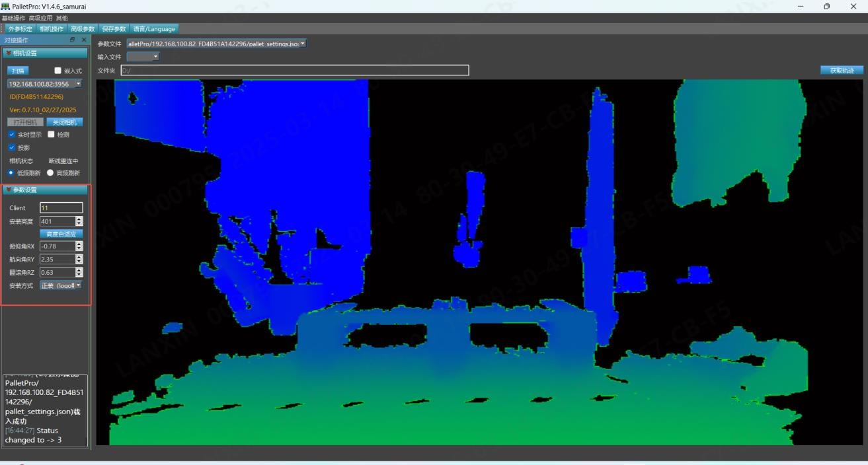The image size is (868, 465).
Task: Toggle the 实时显示 checkbox
Action: 12,134
